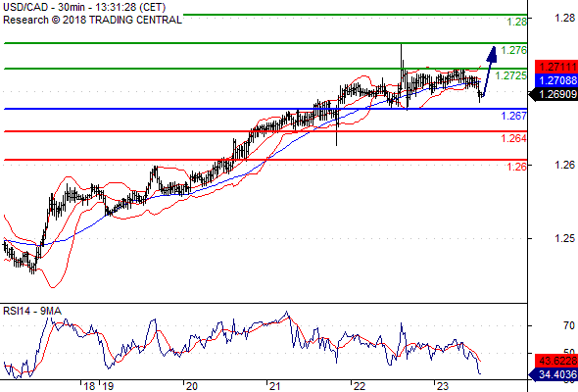This screenshot has height=392, width=578.
Task: Select the blue 1.267 pivot label
Action: pos(514,116)
